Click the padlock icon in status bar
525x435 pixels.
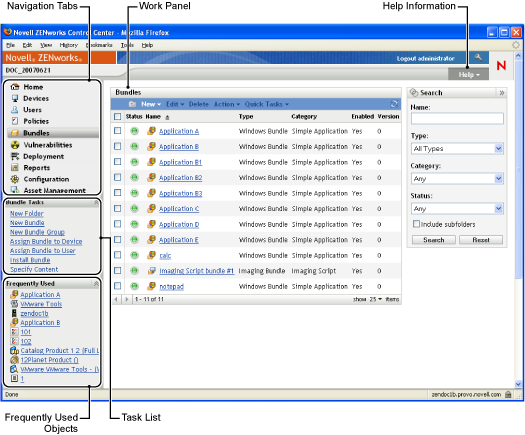pos(508,394)
